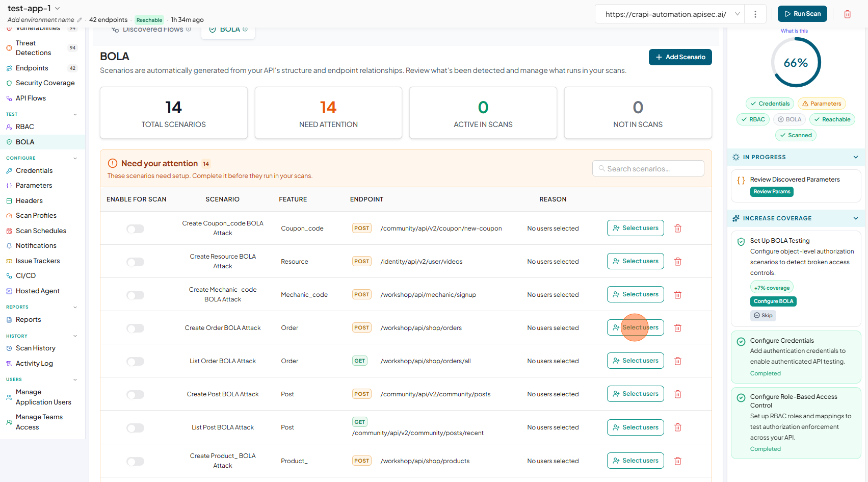Switch to the BOLA tab
Image resolution: width=868 pixels, height=482 pixels.
pyautogui.click(x=228, y=30)
